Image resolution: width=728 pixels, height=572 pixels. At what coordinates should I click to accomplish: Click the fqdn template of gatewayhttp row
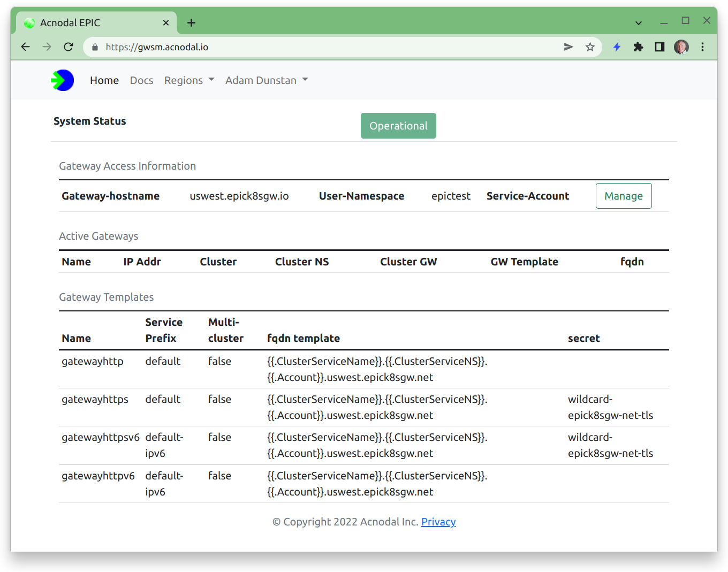pos(377,369)
